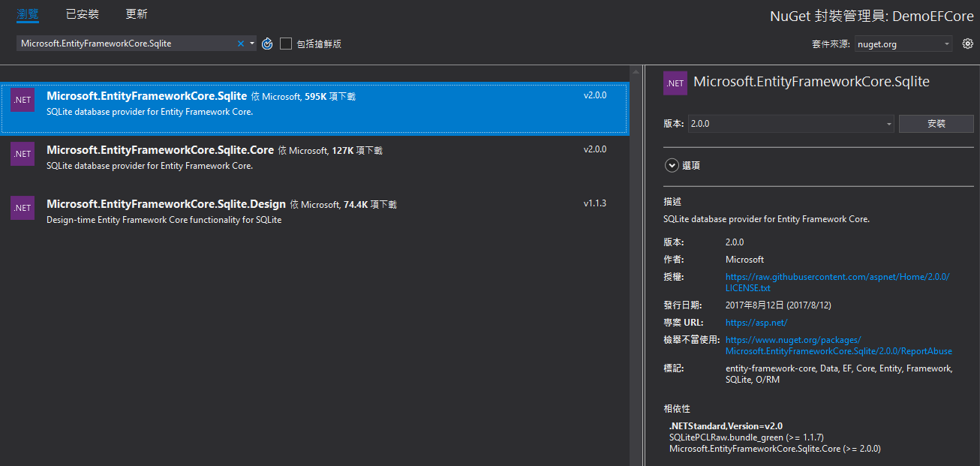Click the 安裝 install button
The height and width of the screenshot is (466, 980).
point(936,124)
